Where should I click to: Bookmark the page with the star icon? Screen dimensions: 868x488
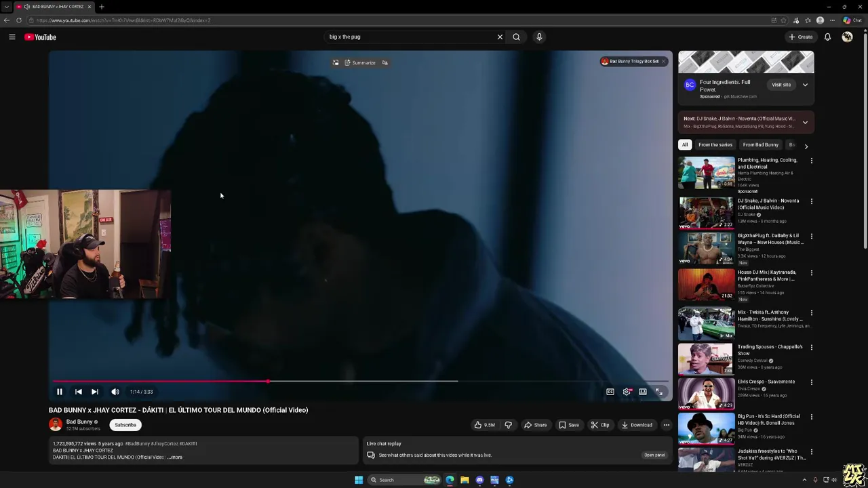coord(783,20)
